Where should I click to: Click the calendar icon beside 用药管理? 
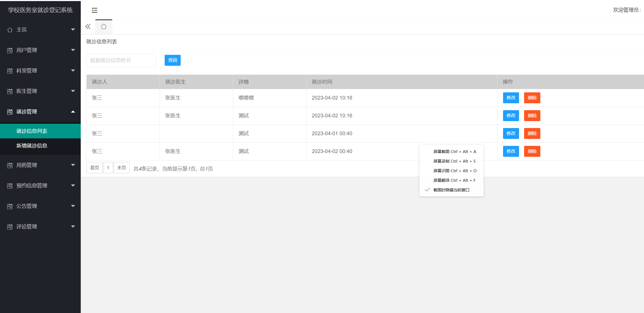point(10,165)
